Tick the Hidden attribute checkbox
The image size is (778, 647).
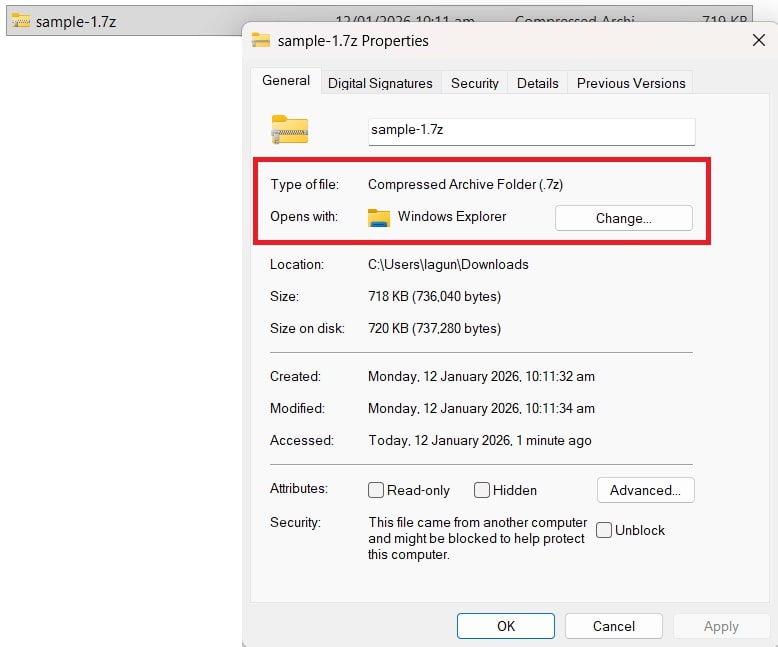482,490
